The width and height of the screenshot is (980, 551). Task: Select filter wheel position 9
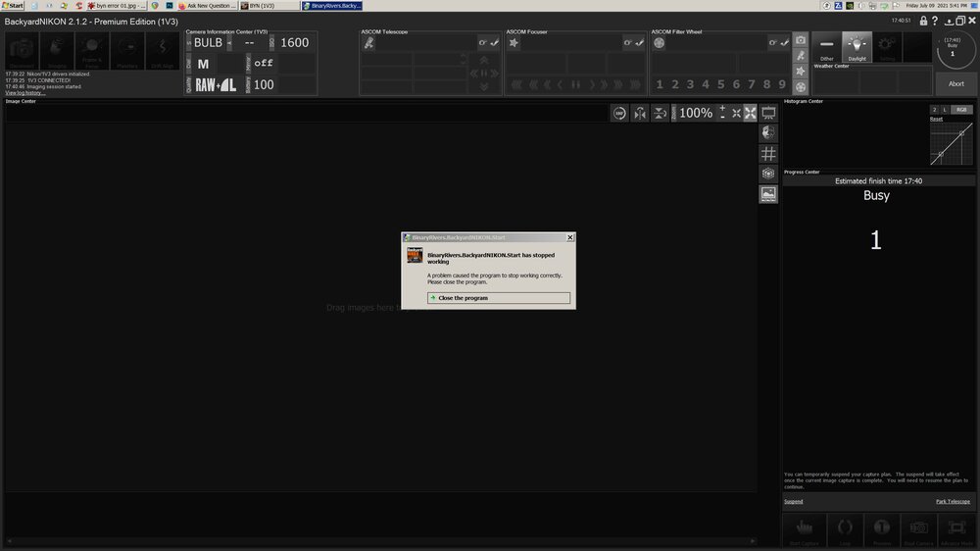[x=782, y=84]
